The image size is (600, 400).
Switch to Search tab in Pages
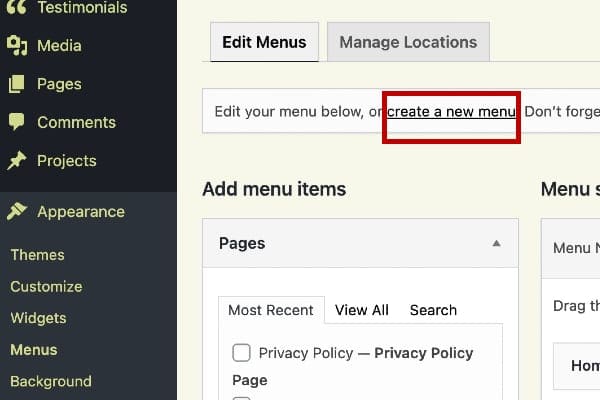(433, 310)
